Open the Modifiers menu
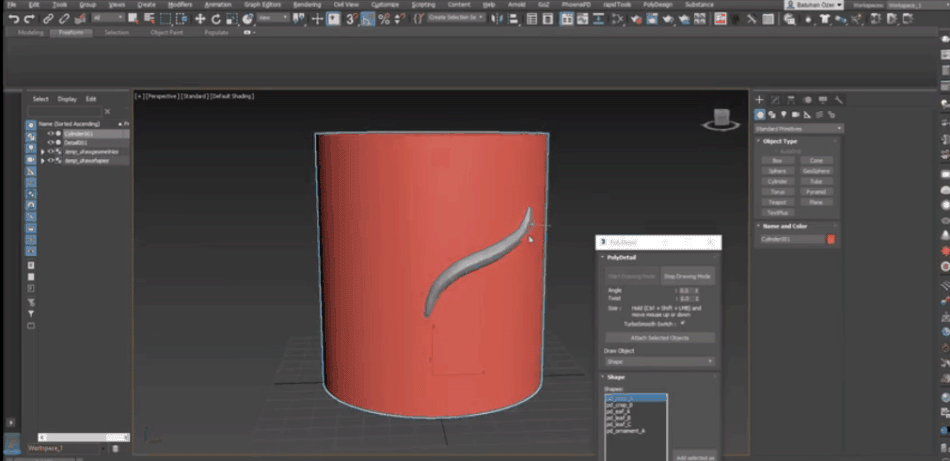The height and width of the screenshot is (461, 950). tap(180, 4)
